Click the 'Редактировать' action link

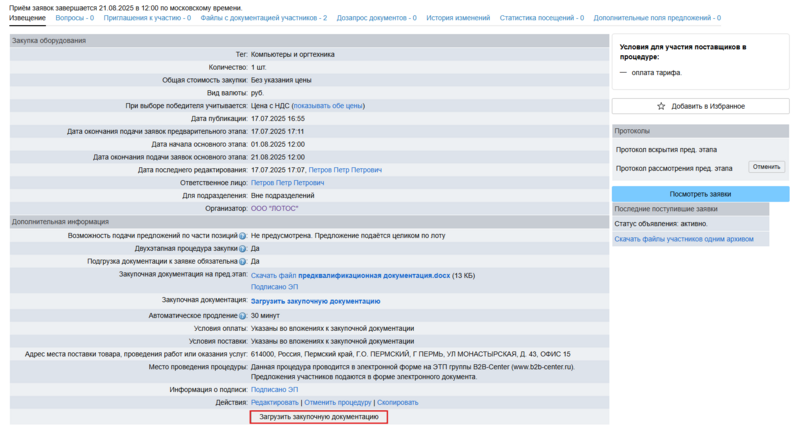click(x=275, y=402)
